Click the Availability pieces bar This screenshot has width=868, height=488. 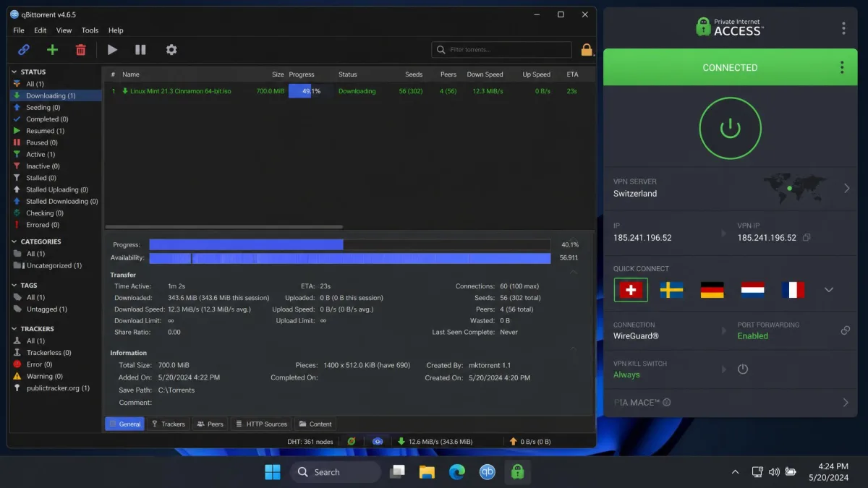[350, 258]
